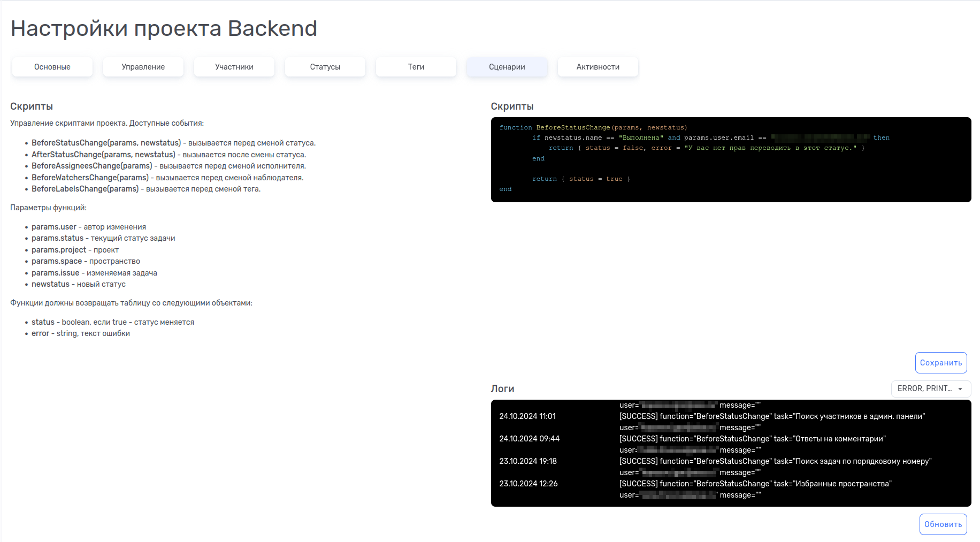Screen dimensions: 980x542
Task: Click the newstatus parameter description
Action: tap(79, 284)
